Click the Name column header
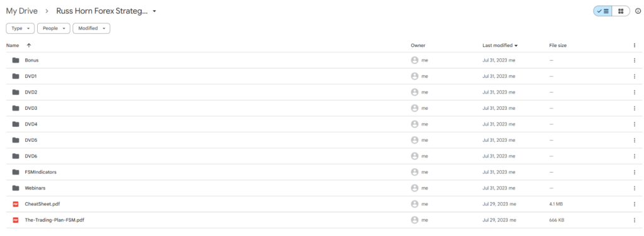The height and width of the screenshot is (236, 644). [13, 45]
